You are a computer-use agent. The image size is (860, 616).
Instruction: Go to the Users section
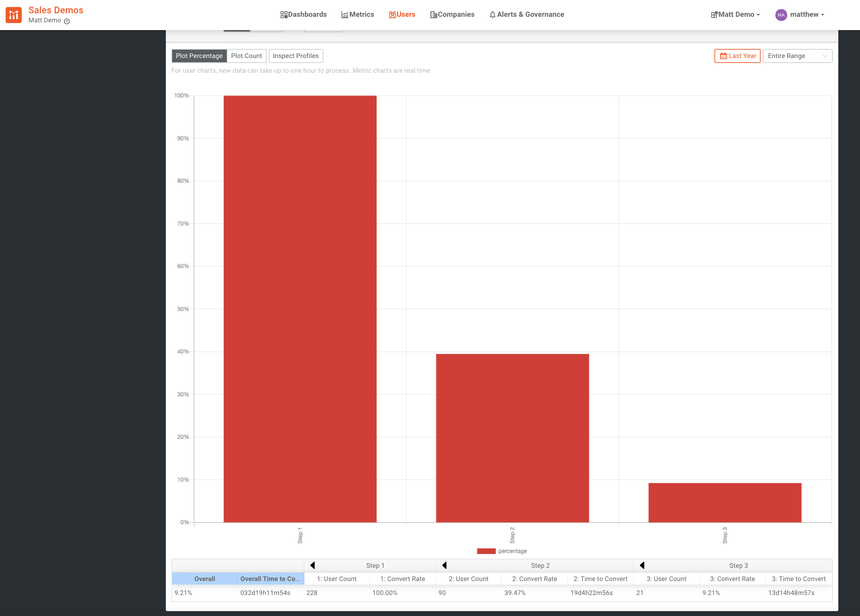(402, 14)
